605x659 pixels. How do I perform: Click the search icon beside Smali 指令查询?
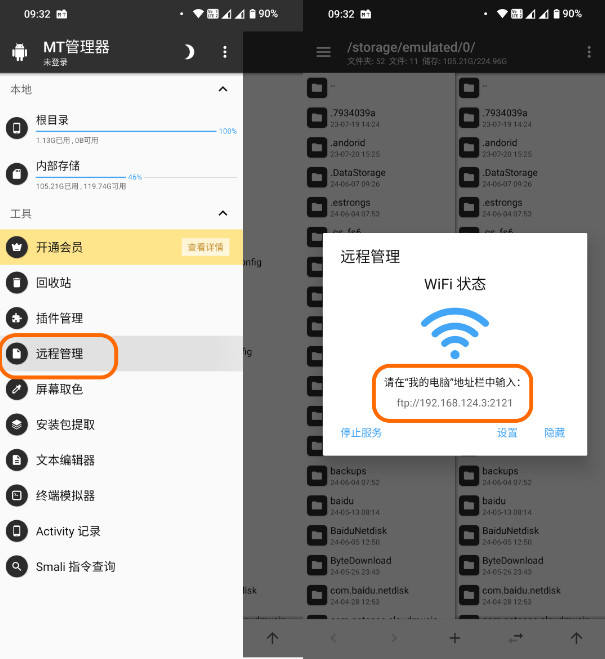[17, 567]
